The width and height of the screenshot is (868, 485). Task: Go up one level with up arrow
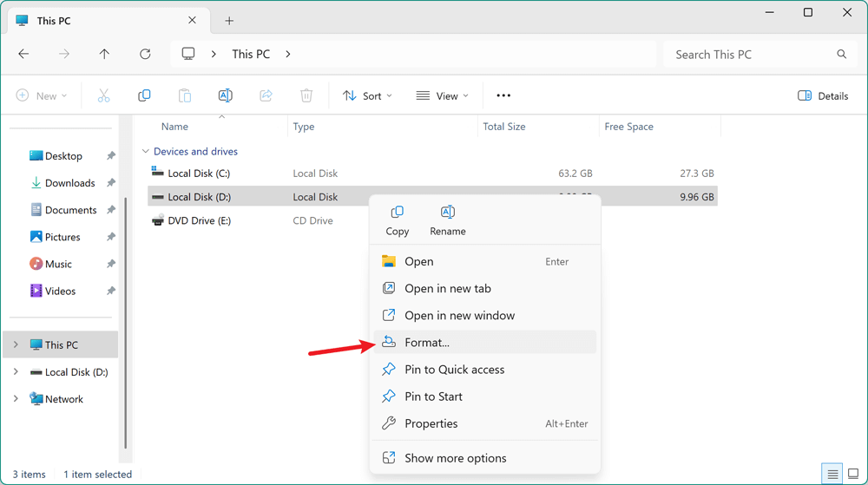click(x=104, y=54)
